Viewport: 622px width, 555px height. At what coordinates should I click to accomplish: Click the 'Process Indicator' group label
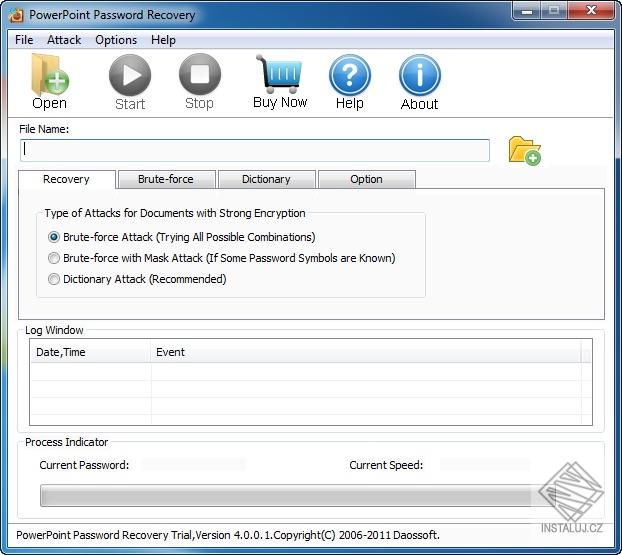pyautogui.click(x=67, y=442)
